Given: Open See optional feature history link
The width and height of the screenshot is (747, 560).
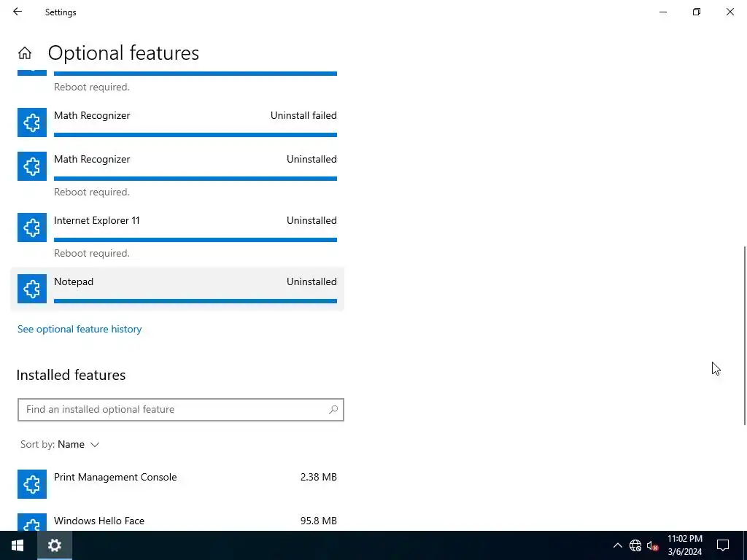Looking at the screenshot, I should (x=80, y=329).
